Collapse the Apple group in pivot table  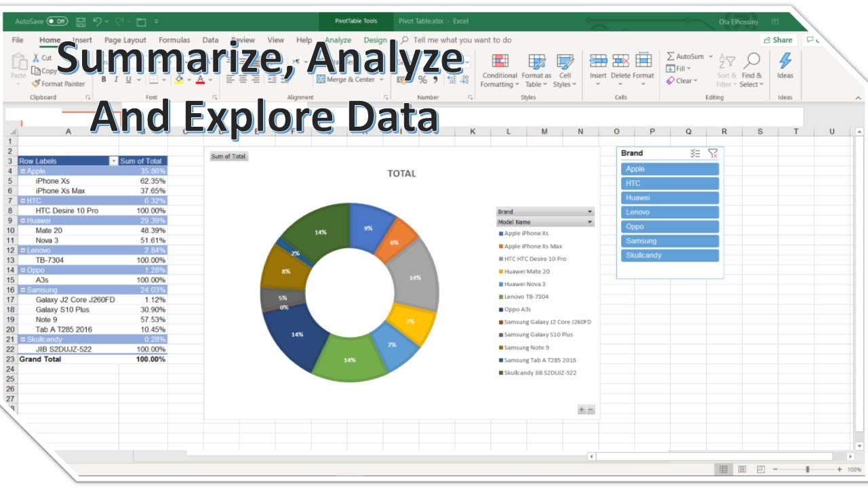point(22,171)
